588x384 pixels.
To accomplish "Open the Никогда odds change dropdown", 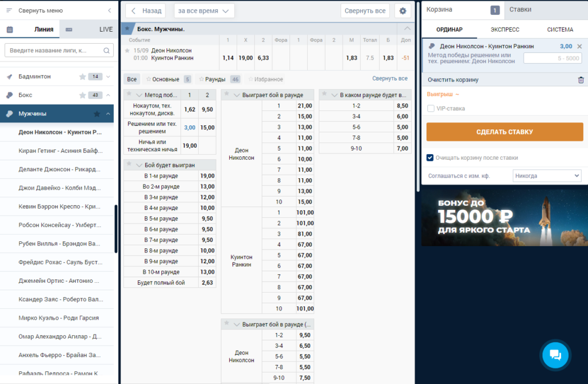I will [x=547, y=176].
